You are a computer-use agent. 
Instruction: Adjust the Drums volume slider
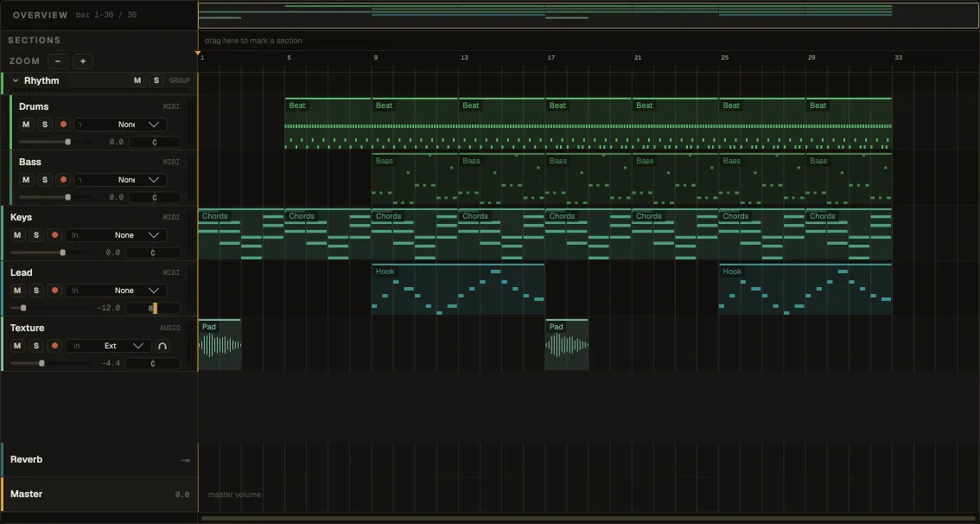[x=55, y=142]
